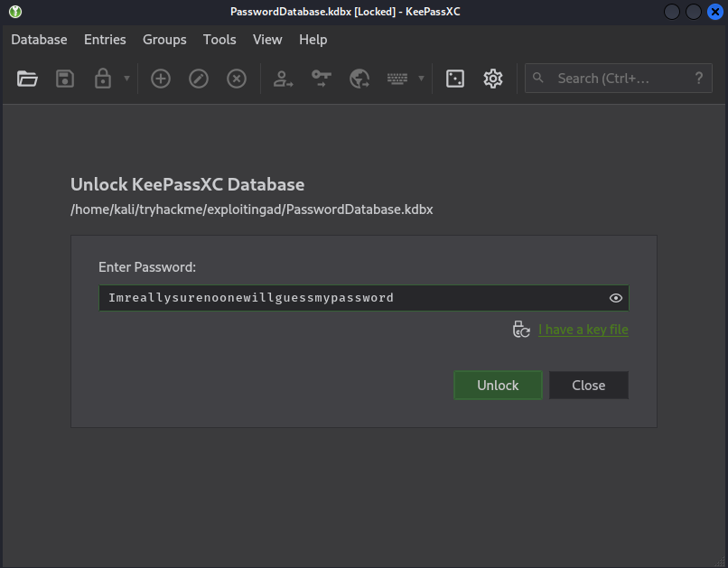Image resolution: width=728 pixels, height=568 pixels.
Task: Open database folder icon in toolbar
Action: click(x=27, y=79)
